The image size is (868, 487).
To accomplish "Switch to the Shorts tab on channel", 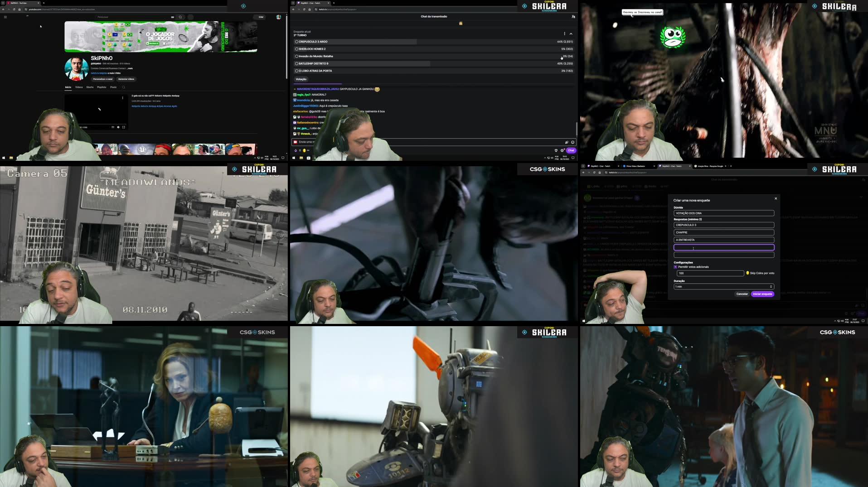I will coord(90,87).
